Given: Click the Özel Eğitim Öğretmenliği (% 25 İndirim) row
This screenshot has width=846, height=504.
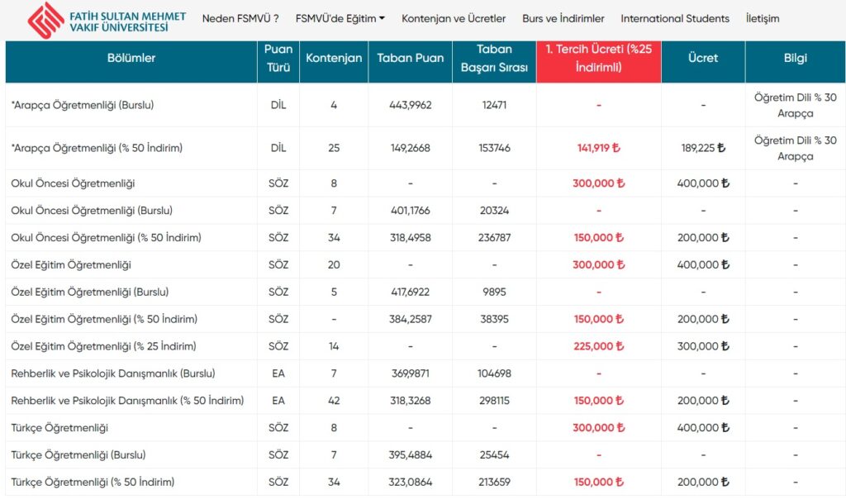Looking at the screenshot, I should (x=103, y=346).
